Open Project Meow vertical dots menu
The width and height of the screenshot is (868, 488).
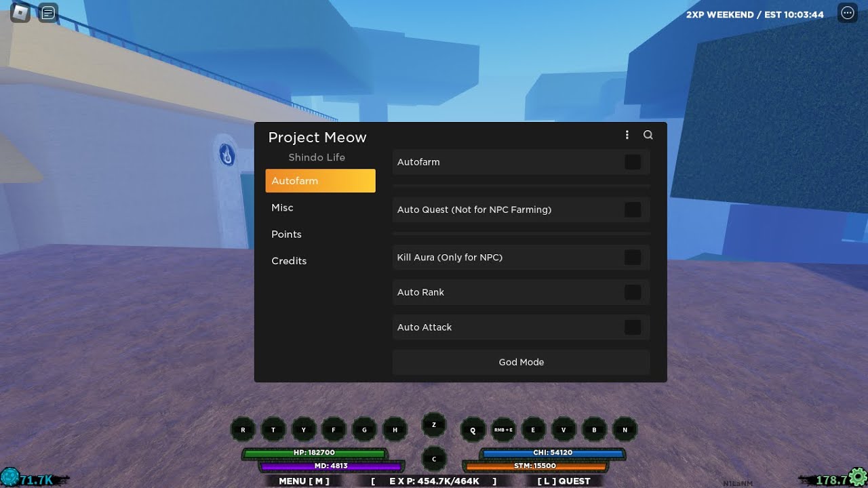click(x=627, y=135)
